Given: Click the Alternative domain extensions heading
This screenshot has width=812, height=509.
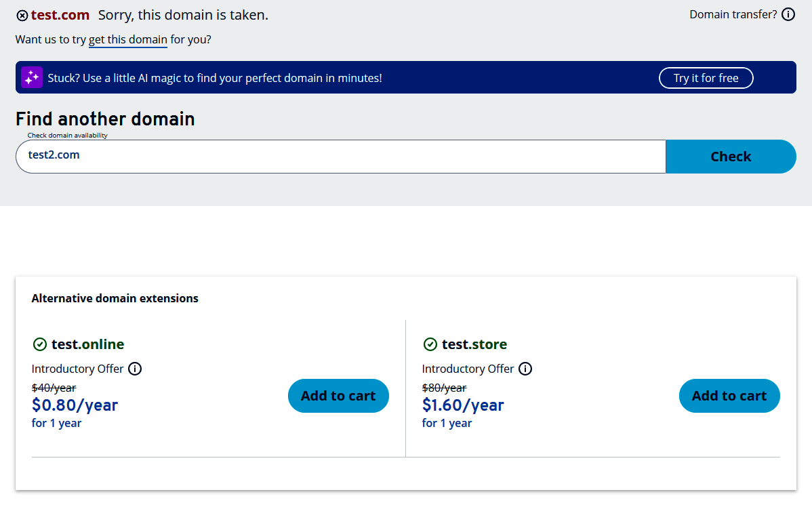Looking at the screenshot, I should [x=115, y=298].
